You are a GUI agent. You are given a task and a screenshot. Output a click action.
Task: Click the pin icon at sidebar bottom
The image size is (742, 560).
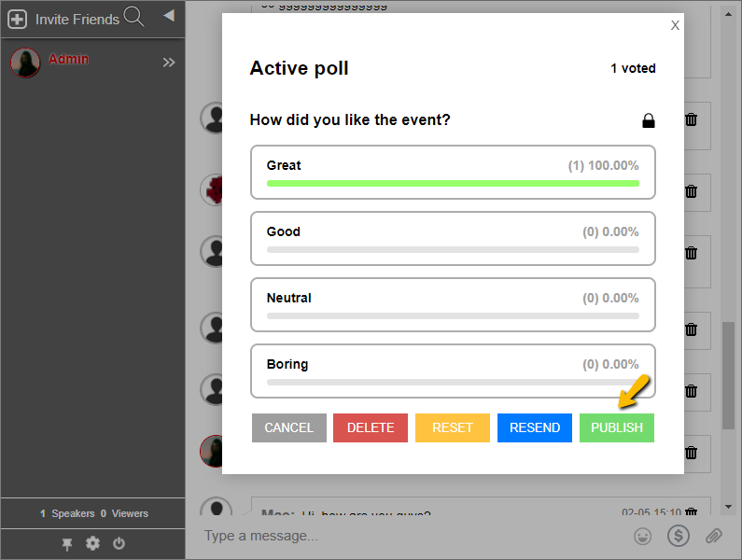[67, 544]
